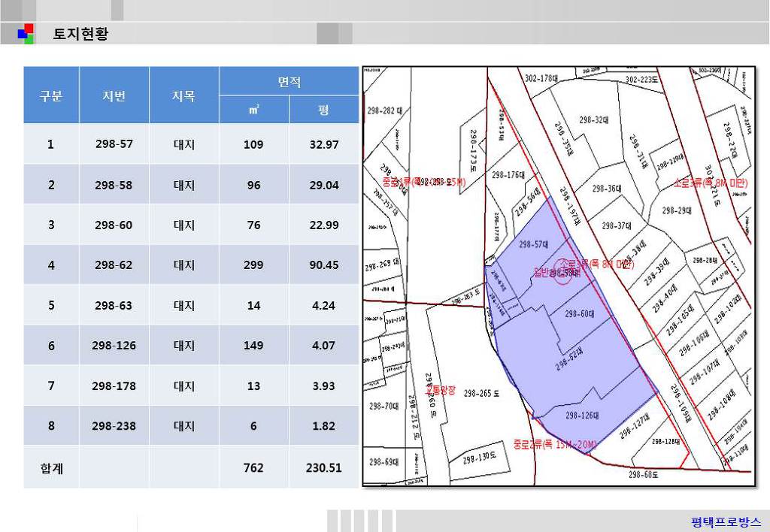This screenshot has width=770, height=532.
Task: Click the 평택프로방스 footer text
Action: coord(726,521)
